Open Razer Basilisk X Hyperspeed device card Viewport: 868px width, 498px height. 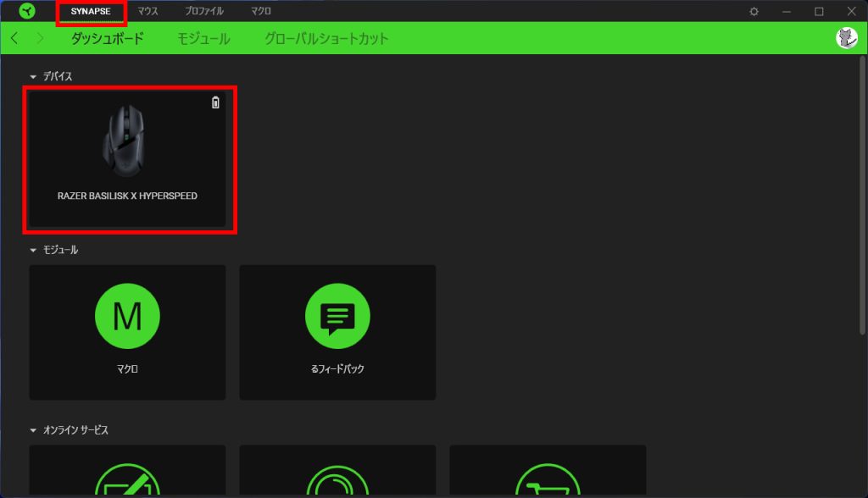pos(127,159)
